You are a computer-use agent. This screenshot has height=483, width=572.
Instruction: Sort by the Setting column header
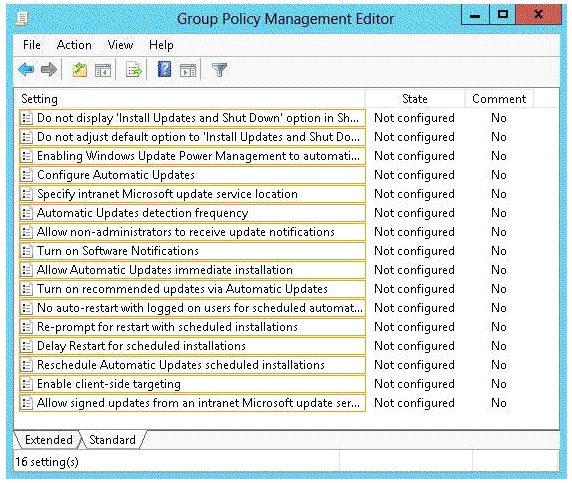pos(190,99)
